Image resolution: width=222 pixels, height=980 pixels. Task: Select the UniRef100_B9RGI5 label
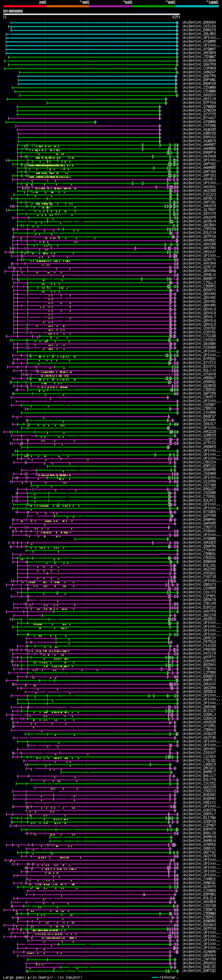(x=199, y=30)
